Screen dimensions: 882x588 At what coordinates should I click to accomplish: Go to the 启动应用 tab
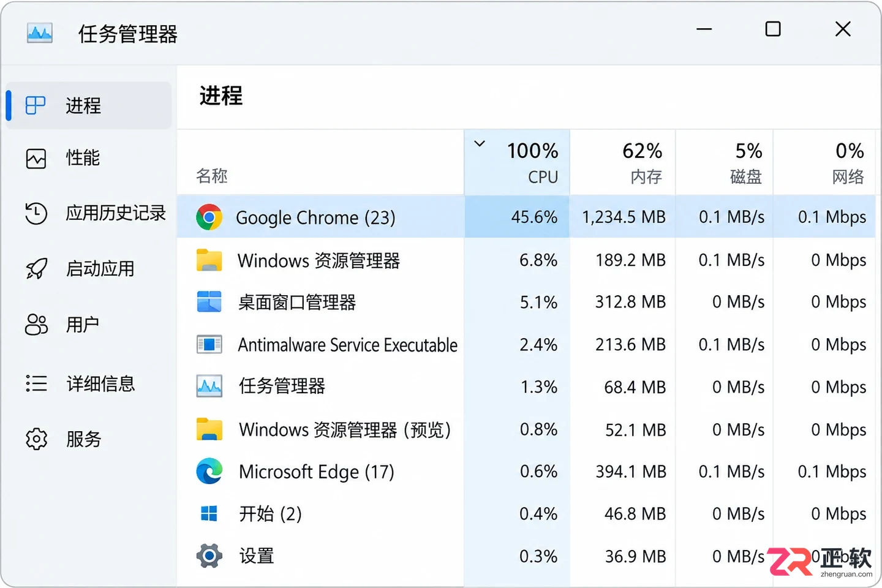point(89,268)
